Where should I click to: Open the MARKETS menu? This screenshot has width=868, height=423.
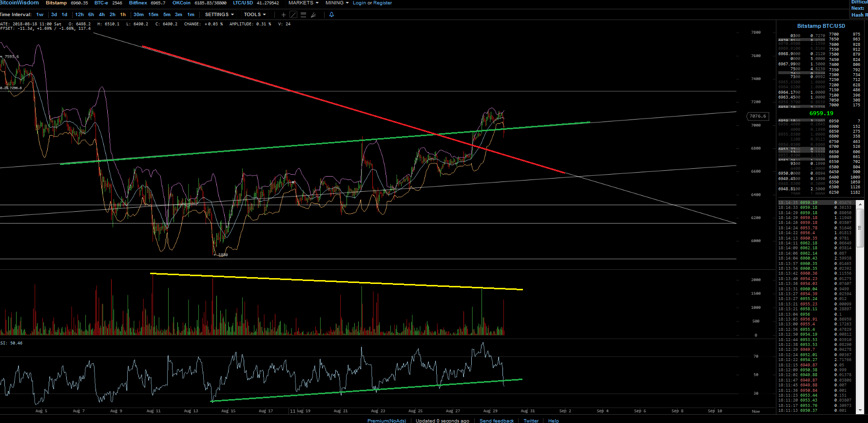point(303,3)
